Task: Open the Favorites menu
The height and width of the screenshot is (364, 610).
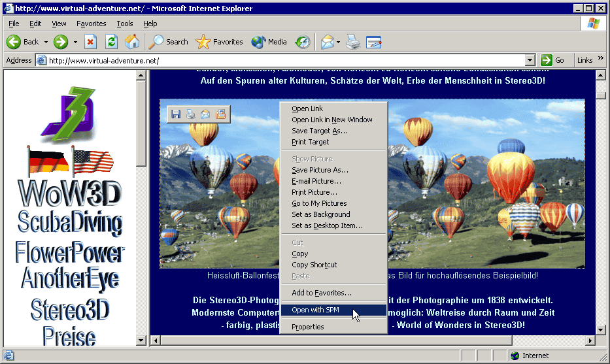Action: (92, 24)
